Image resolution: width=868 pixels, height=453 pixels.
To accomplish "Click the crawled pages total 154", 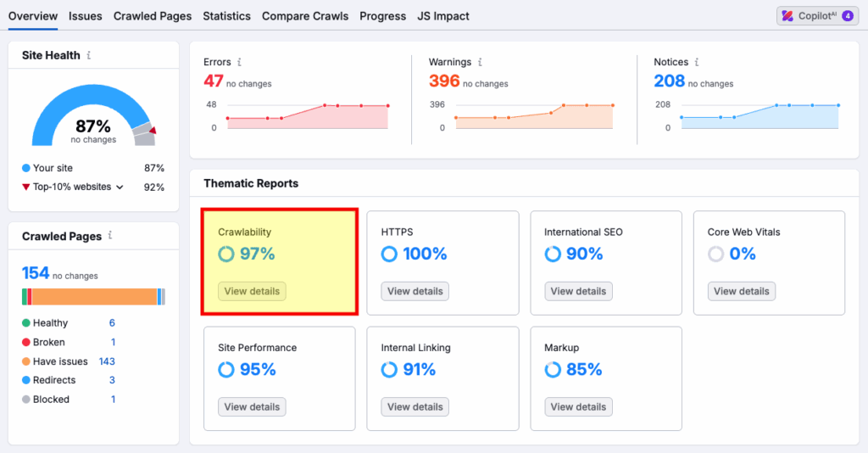I will pos(36,273).
